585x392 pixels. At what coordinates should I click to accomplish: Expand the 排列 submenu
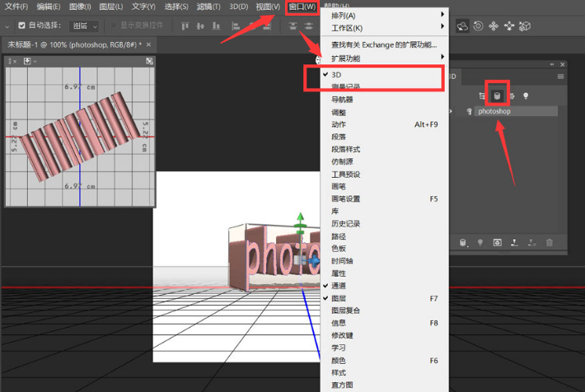coord(383,16)
